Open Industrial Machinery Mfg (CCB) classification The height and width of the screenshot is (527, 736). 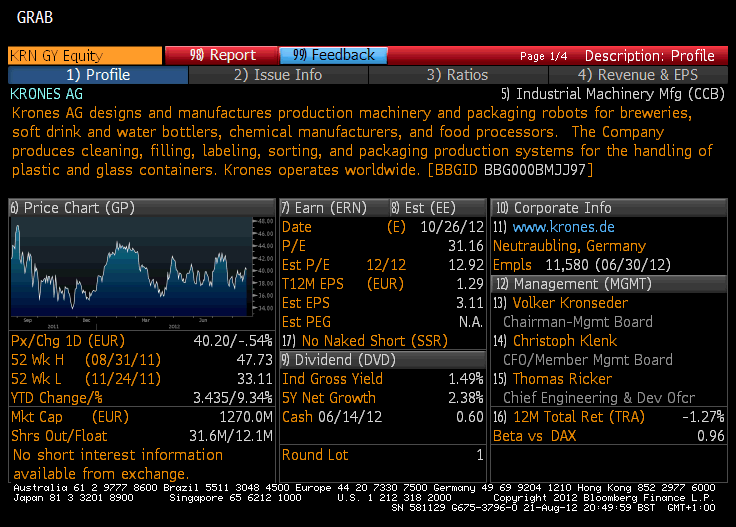click(613, 94)
